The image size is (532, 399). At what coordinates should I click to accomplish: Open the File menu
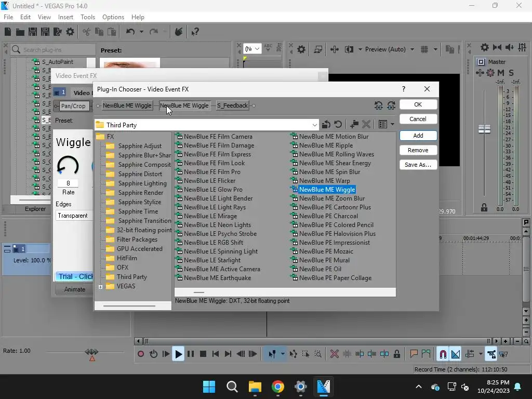(8, 17)
